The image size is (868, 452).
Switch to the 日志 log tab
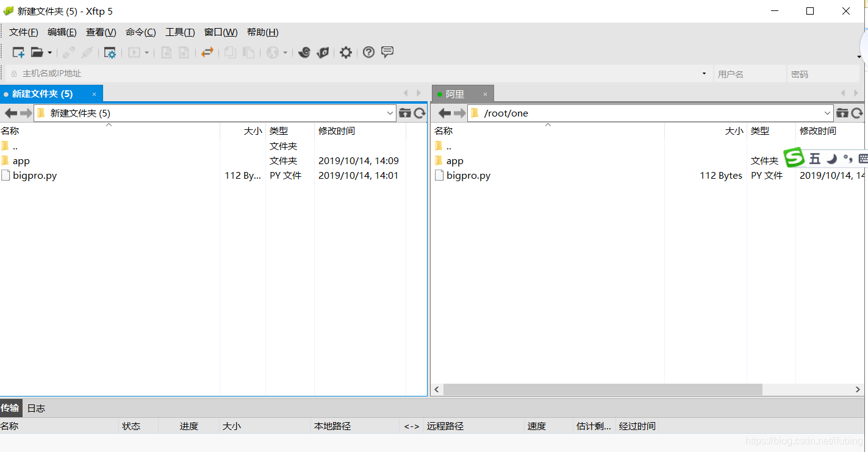(36, 408)
